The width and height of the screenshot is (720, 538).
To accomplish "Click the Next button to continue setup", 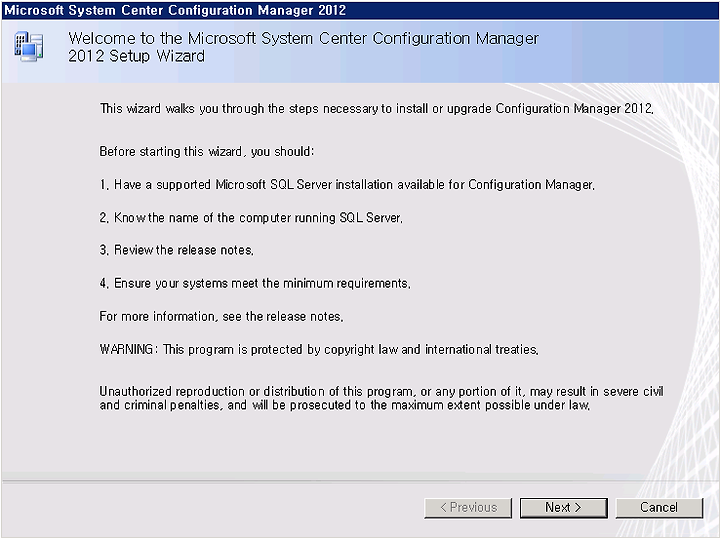I will [563, 508].
